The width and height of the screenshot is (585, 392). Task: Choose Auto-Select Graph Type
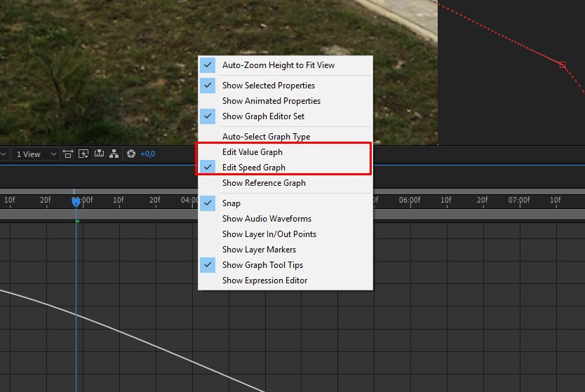(285, 137)
